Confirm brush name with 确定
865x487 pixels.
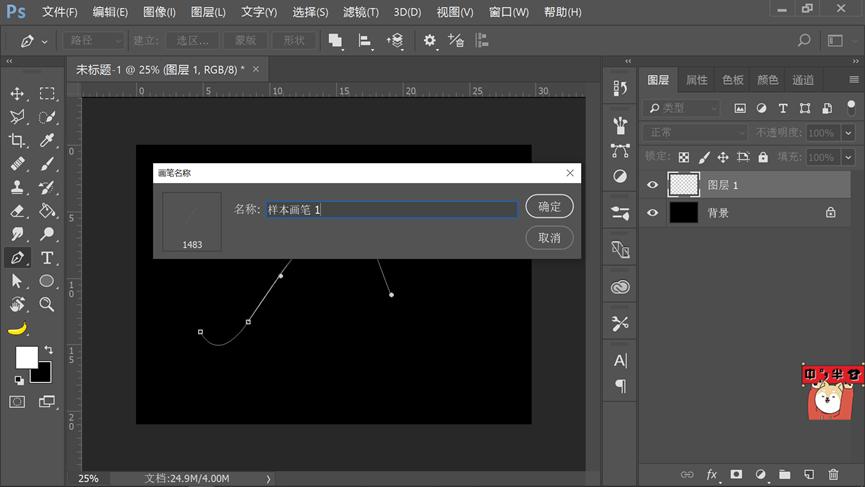tap(549, 206)
